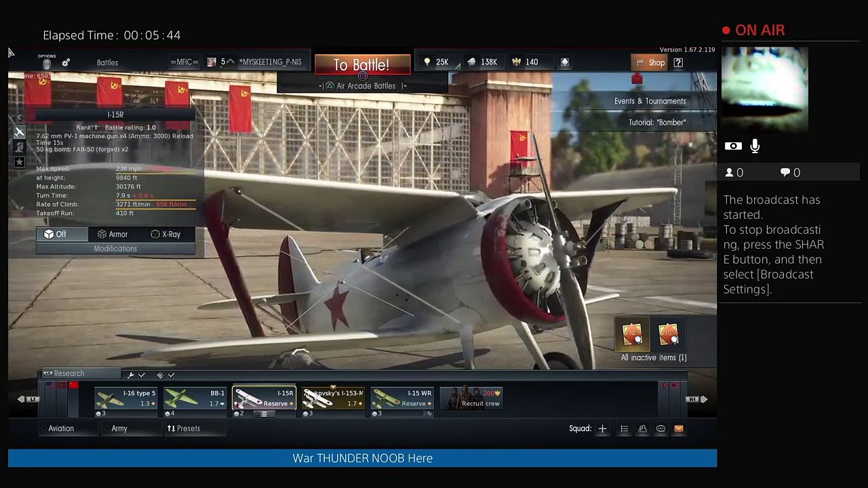Select the USSR red flag nation tab
868x488 pixels.
click(74, 386)
